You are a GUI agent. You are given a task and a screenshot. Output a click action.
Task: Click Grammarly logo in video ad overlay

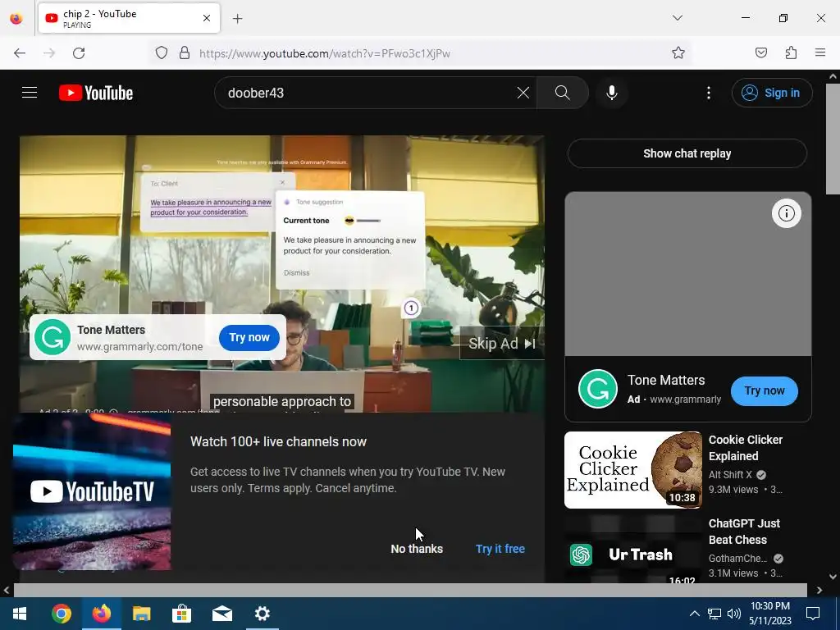(52, 337)
